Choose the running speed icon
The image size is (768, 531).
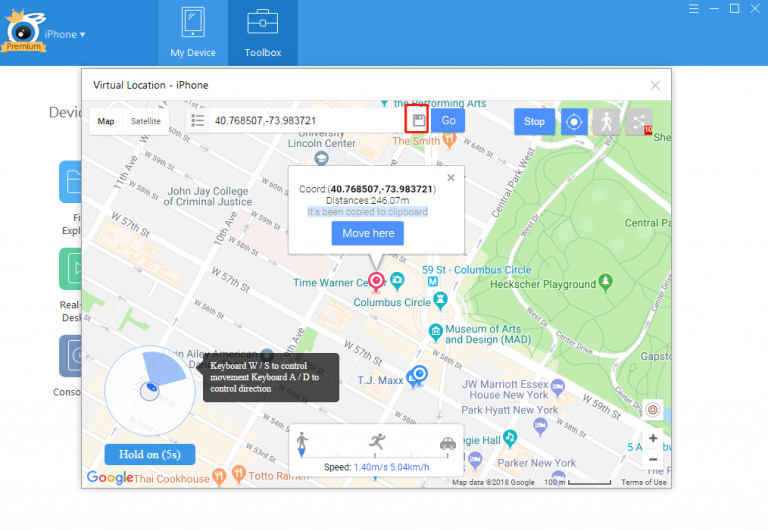tap(376, 441)
